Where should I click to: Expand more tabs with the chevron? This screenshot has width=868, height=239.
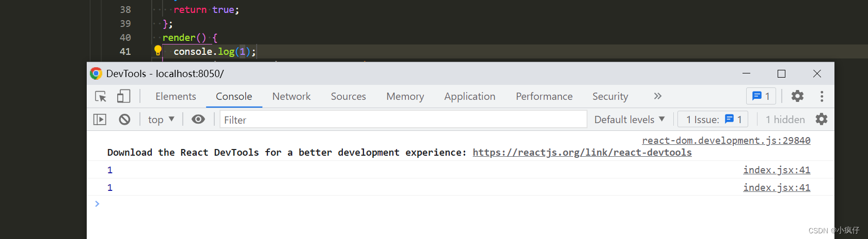tap(657, 96)
